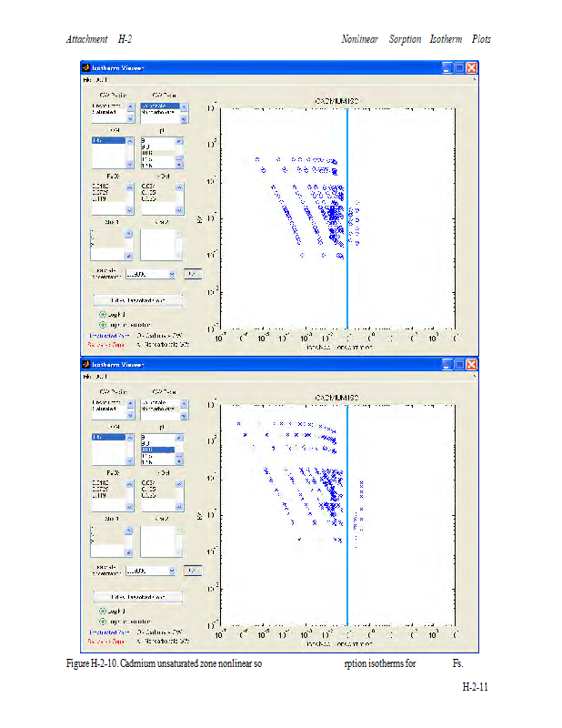Select the first radio button in lower window
562x728 pixels.
(x=103, y=611)
